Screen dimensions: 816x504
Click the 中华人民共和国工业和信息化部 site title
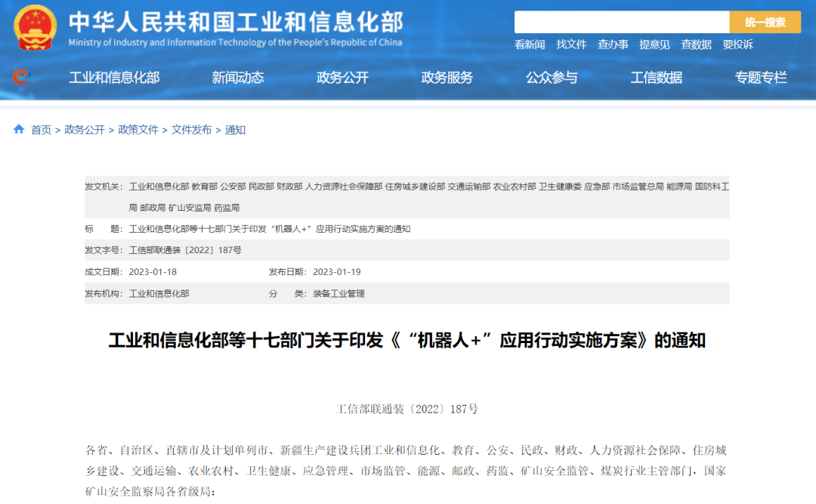coord(236,22)
